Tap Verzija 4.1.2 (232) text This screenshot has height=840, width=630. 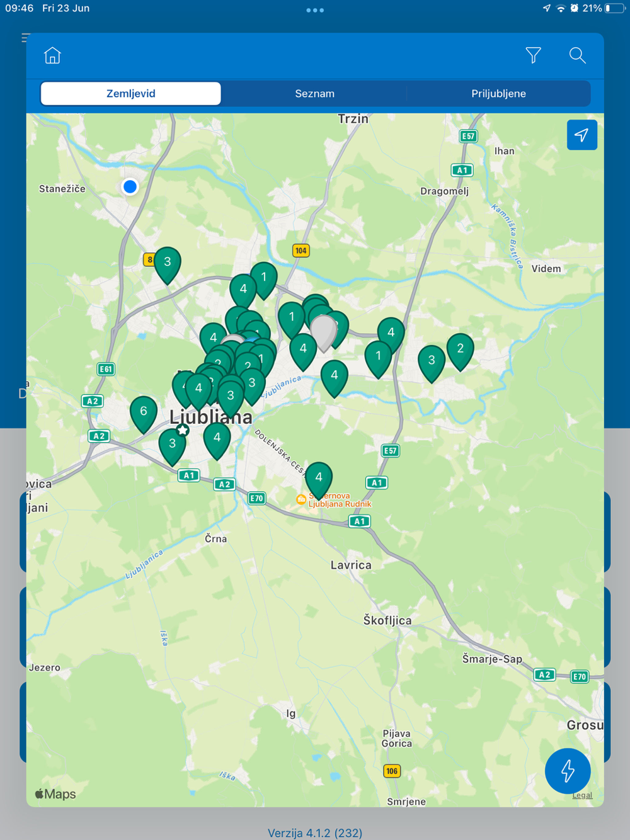pos(315,833)
